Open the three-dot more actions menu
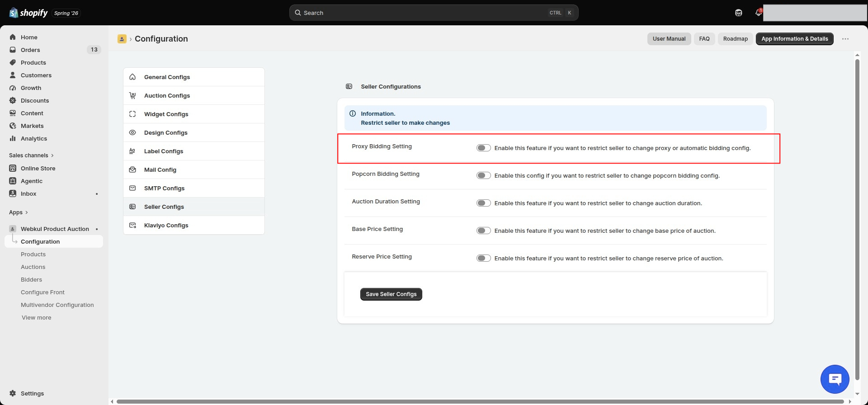Image resolution: width=868 pixels, height=405 pixels. (845, 39)
